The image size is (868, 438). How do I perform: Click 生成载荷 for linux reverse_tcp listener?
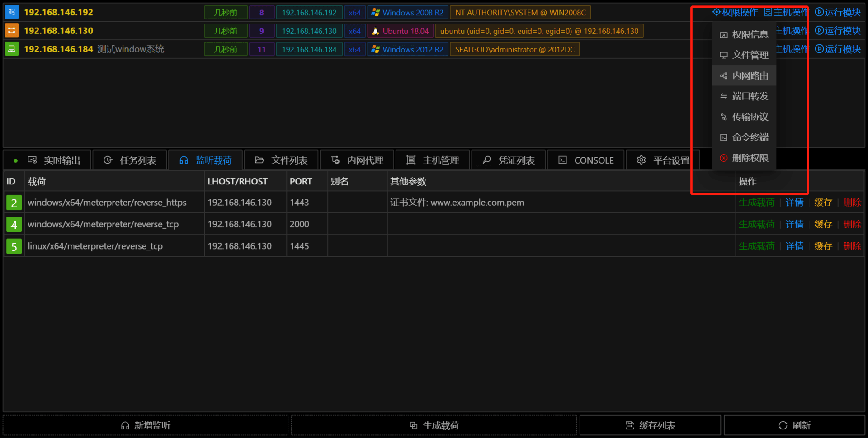(756, 246)
